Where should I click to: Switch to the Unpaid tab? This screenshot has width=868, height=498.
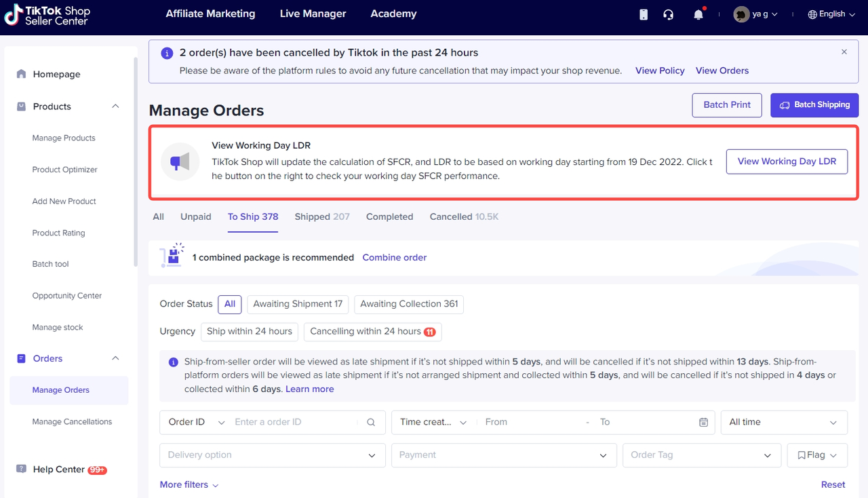196,217
